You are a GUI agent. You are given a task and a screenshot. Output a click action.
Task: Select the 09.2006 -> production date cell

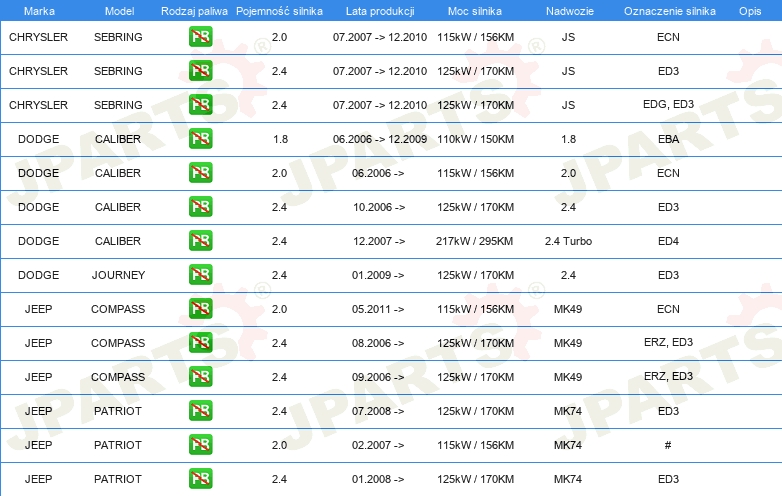click(378, 377)
